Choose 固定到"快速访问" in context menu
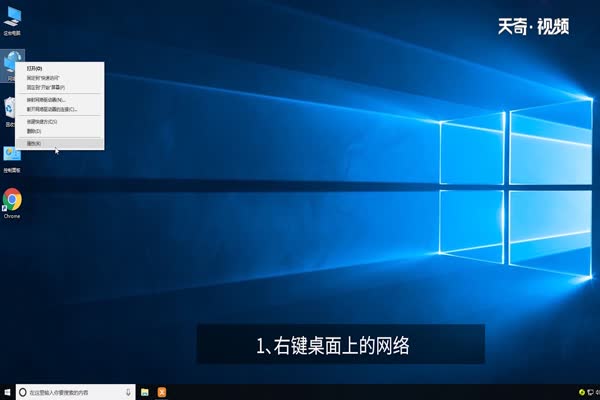600x400 pixels. 59,78
